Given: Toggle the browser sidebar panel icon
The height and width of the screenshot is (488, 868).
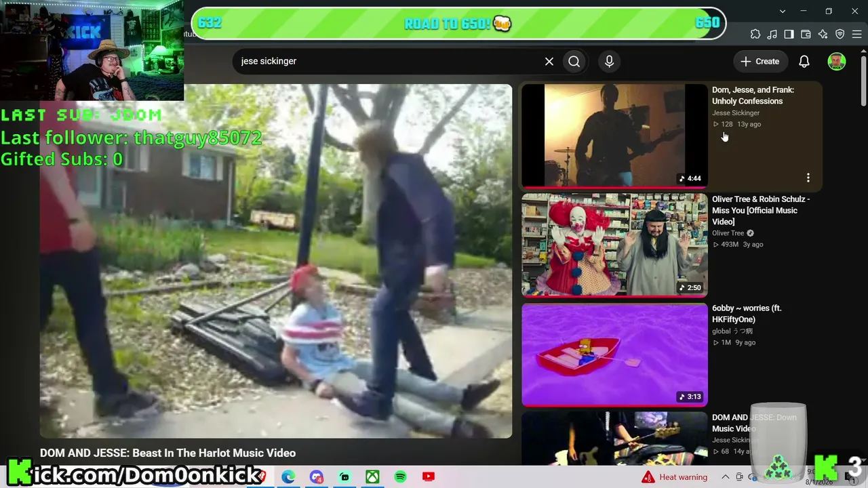Looking at the screenshot, I should [789, 35].
